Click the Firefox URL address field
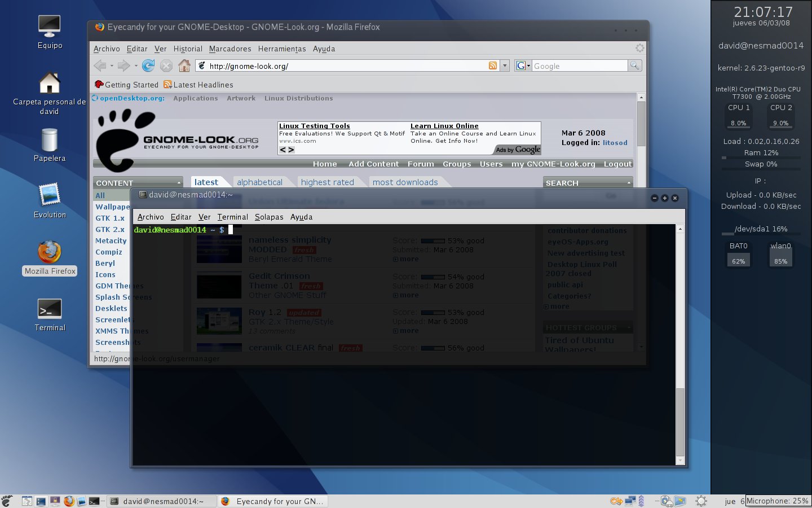The width and height of the screenshot is (812, 508). pyautogui.click(x=347, y=66)
